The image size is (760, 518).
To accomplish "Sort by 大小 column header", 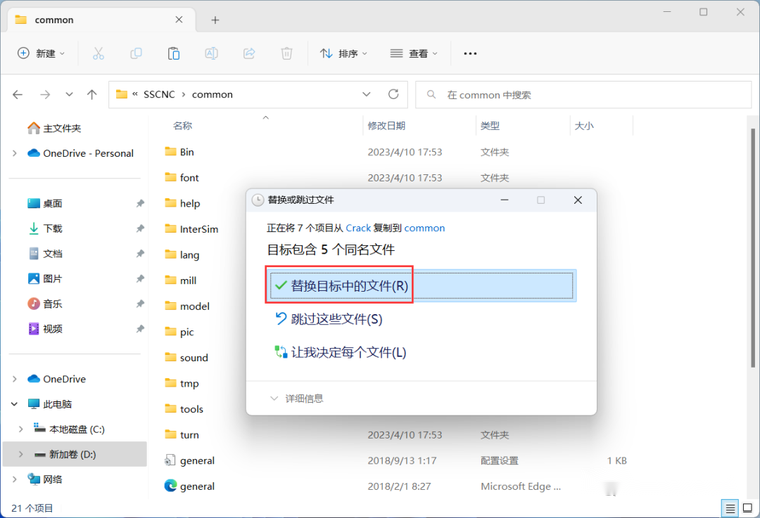I will coord(584,126).
